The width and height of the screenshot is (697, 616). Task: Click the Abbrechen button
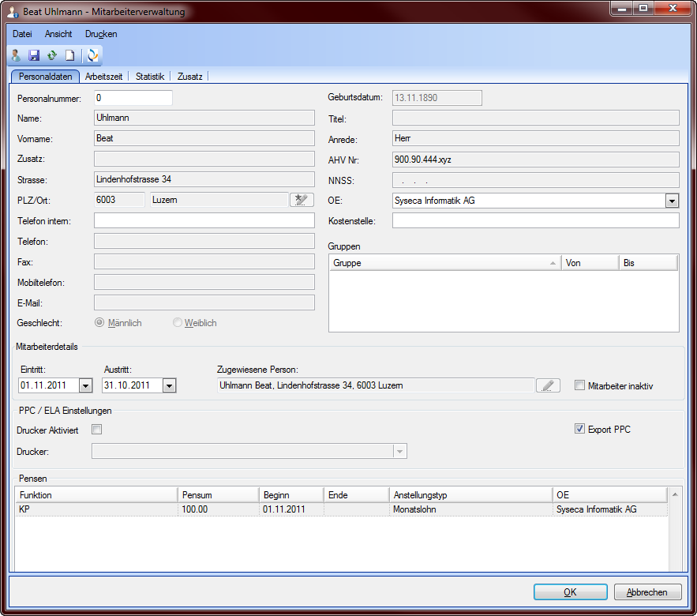[647, 592]
